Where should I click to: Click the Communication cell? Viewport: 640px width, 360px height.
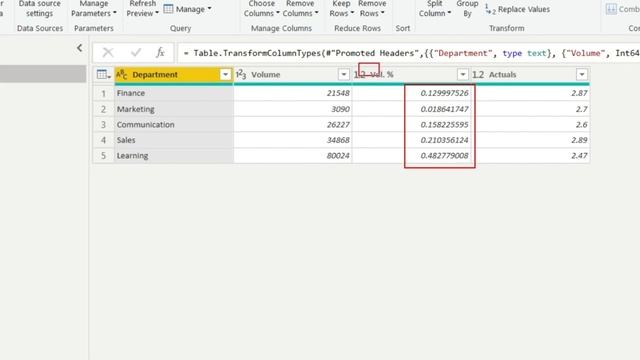(x=174, y=124)
